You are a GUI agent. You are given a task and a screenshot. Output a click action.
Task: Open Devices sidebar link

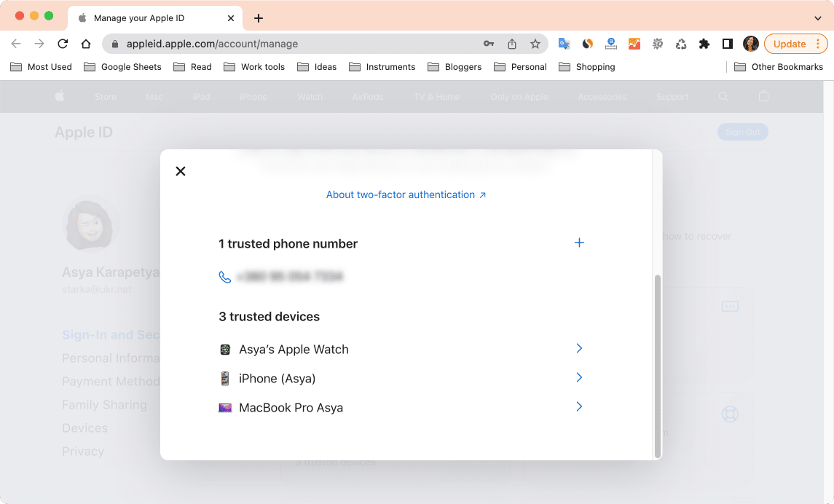click(84, 428)
